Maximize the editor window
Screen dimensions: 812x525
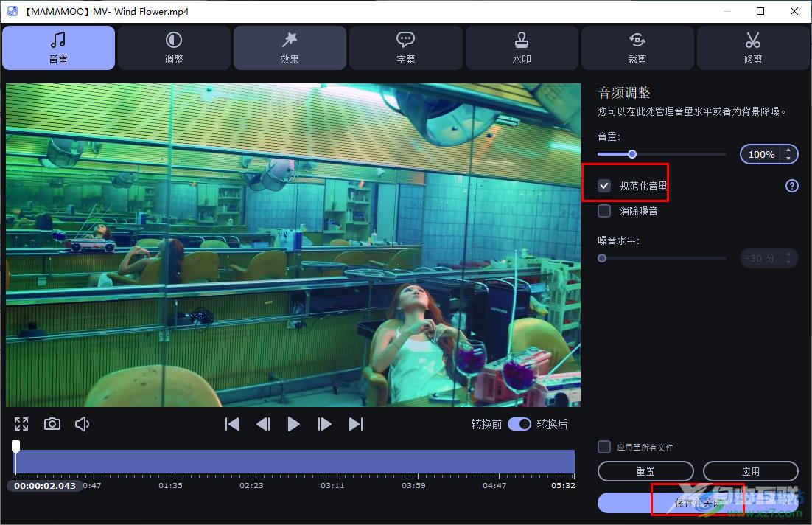pos(760,11)
